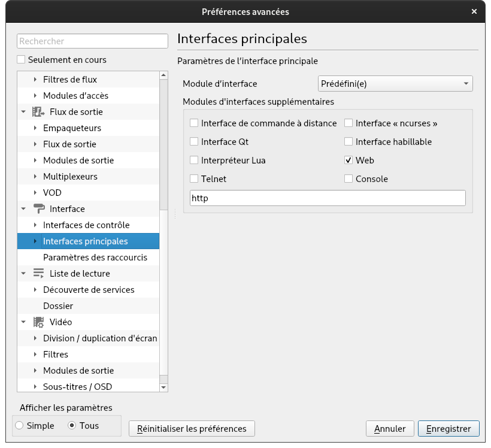Click the tree scrollbar down arrow
Screen dimensions: 491x448
(x=164, y=388)
